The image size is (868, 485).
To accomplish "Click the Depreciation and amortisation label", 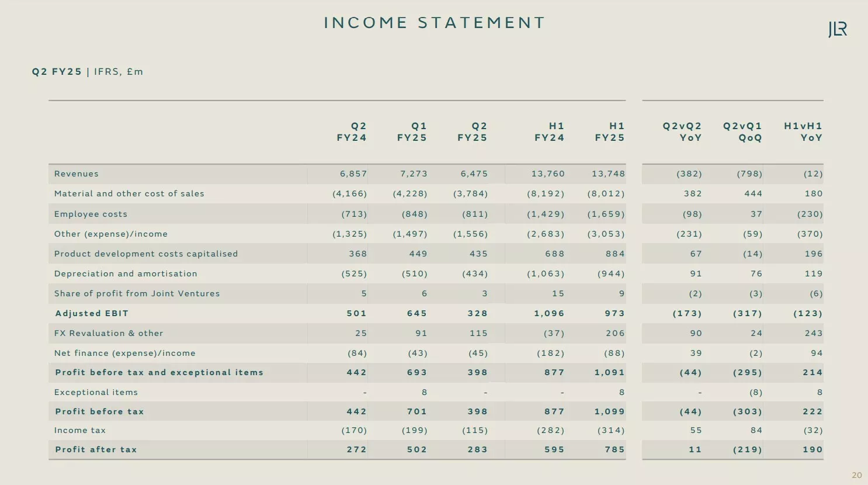I will [126, 273].
